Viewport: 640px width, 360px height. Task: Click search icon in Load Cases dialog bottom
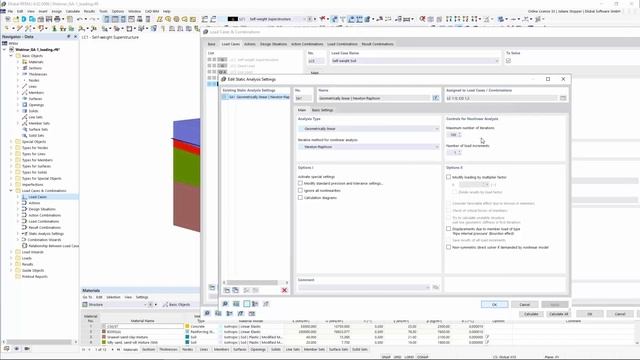207,313
